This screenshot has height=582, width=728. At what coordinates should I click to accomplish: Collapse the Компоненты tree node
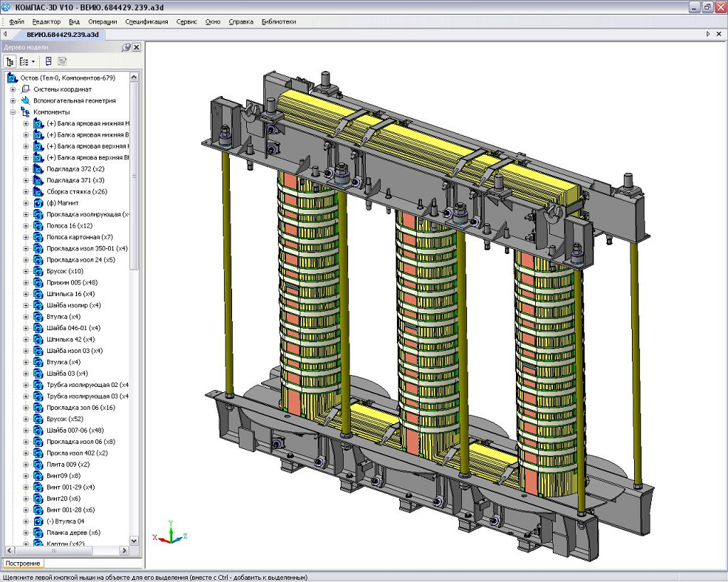(13, 112)
